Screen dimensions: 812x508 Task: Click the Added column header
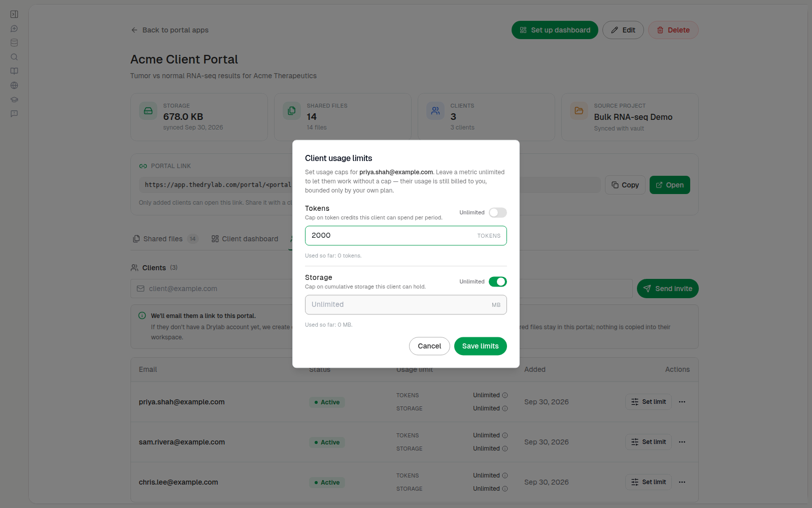point(534,369)
